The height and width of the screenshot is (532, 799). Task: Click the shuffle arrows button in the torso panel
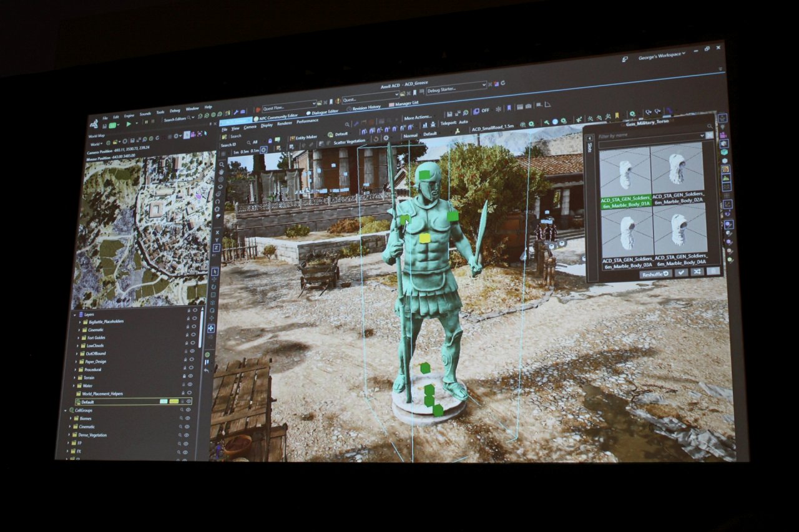697,272
